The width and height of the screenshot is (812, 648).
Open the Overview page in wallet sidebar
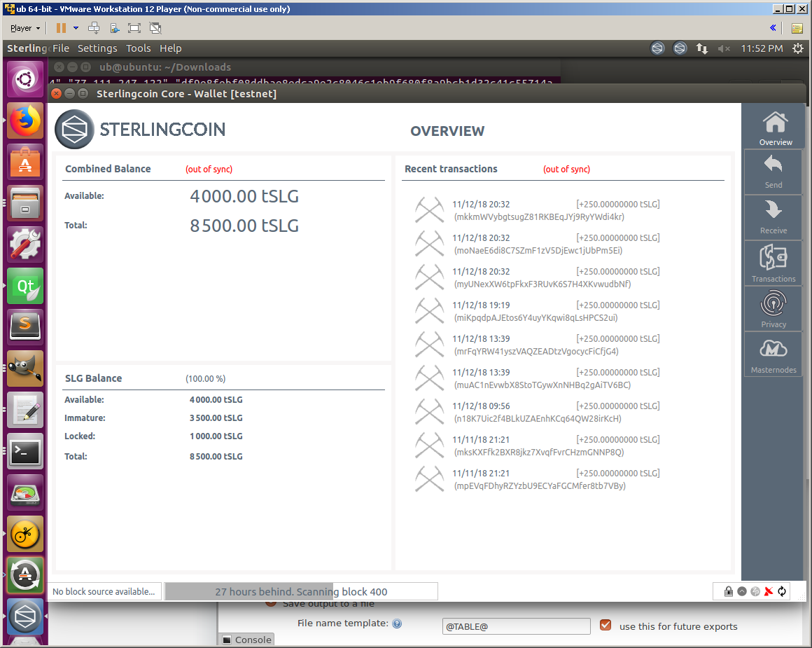click(775, 128)
